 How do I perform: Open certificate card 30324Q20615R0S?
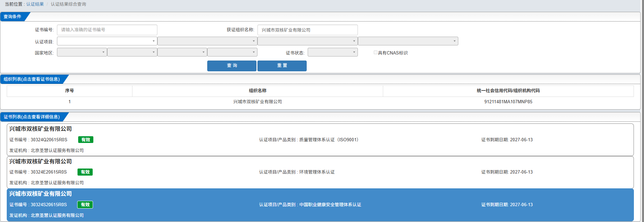tap(320, 140)
